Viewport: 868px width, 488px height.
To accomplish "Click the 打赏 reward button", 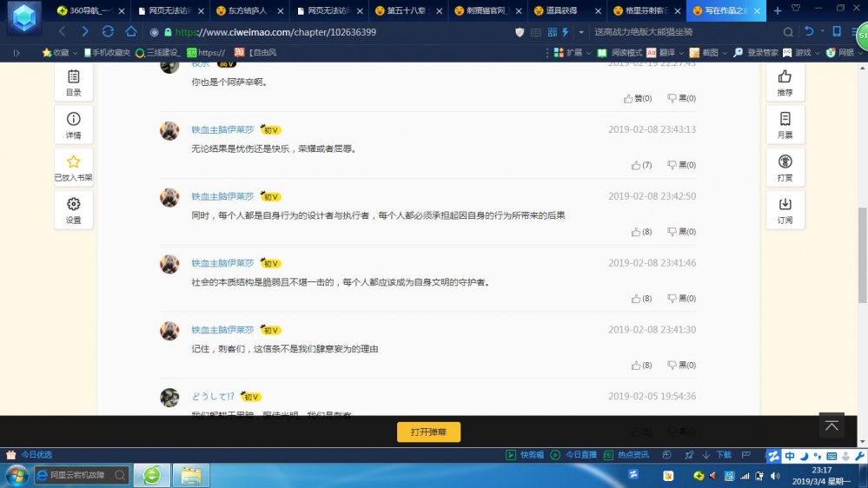I will point(785,168).
